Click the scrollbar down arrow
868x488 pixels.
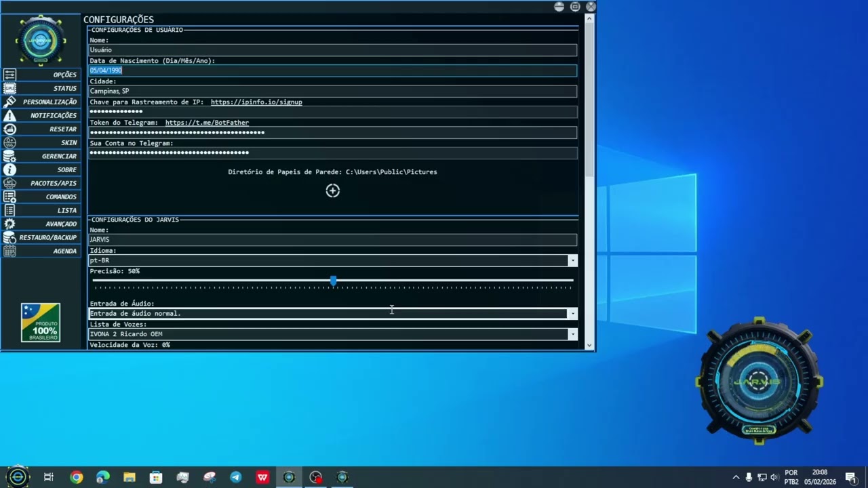point(590,345)
